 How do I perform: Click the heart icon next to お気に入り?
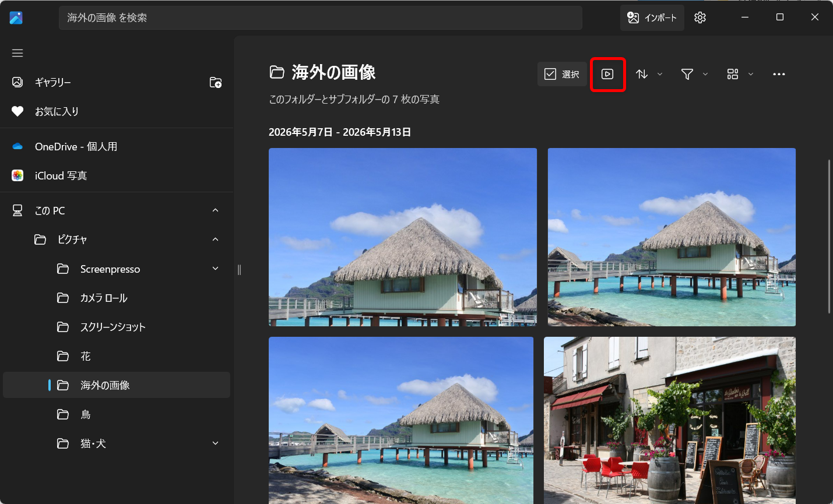[x=17, y=111]
